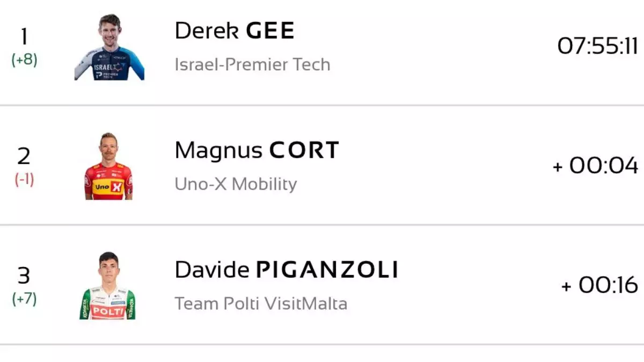Click the red (-1) position change
The image size is (644, 362).
click(25, 180)
